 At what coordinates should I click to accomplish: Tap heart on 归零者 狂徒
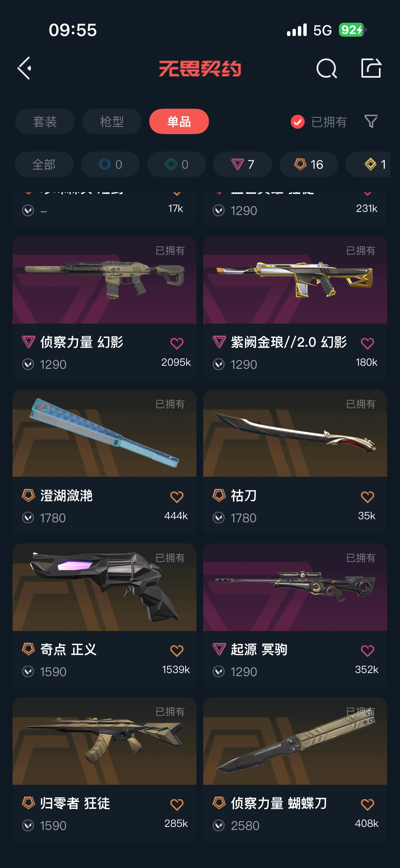pos(177,804)
